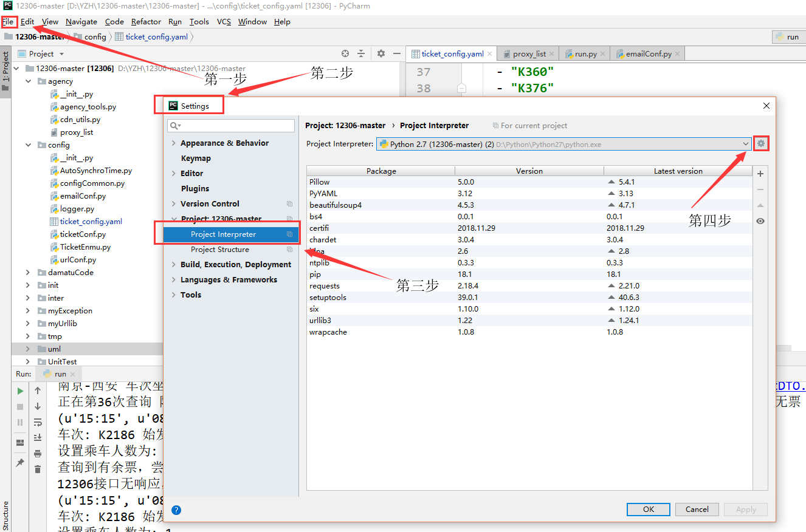Click the soft-wrap icon in run console
The image size is (806, 532).
pyautogui.click(x=37, y=422)
